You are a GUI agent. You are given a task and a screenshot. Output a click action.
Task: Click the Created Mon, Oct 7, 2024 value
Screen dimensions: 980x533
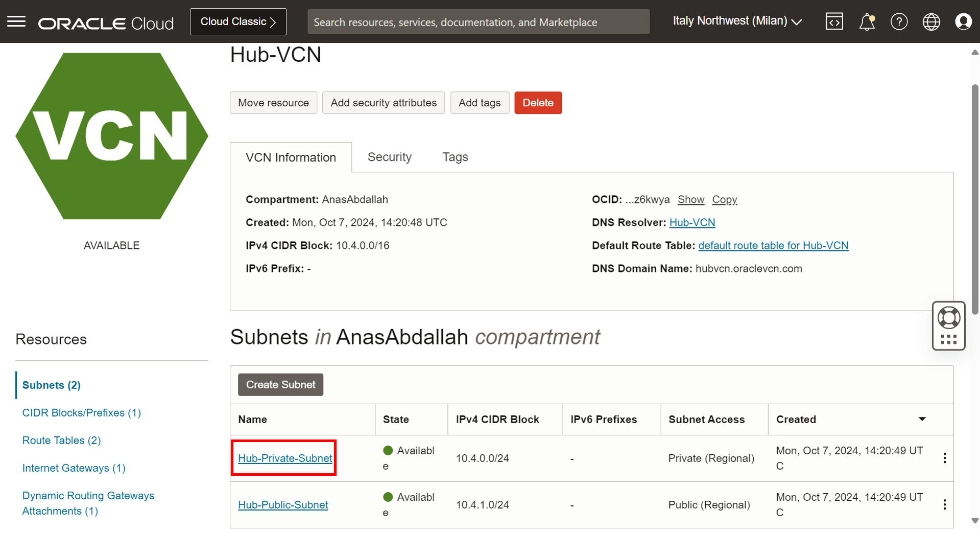pyautogui.click(x=370, y=222)
